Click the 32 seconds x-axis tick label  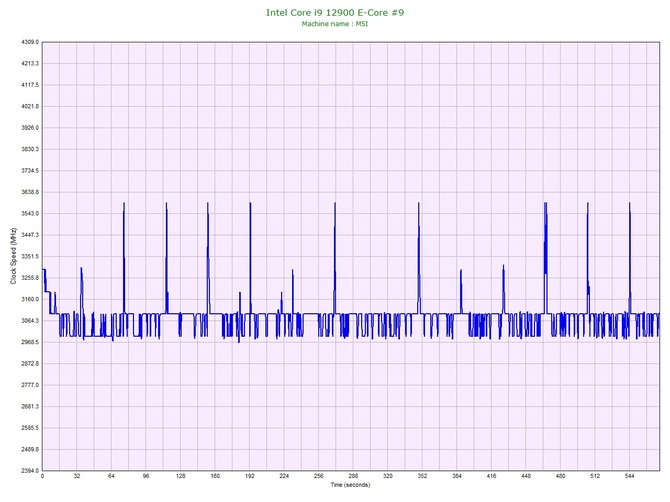pos(77,476)
